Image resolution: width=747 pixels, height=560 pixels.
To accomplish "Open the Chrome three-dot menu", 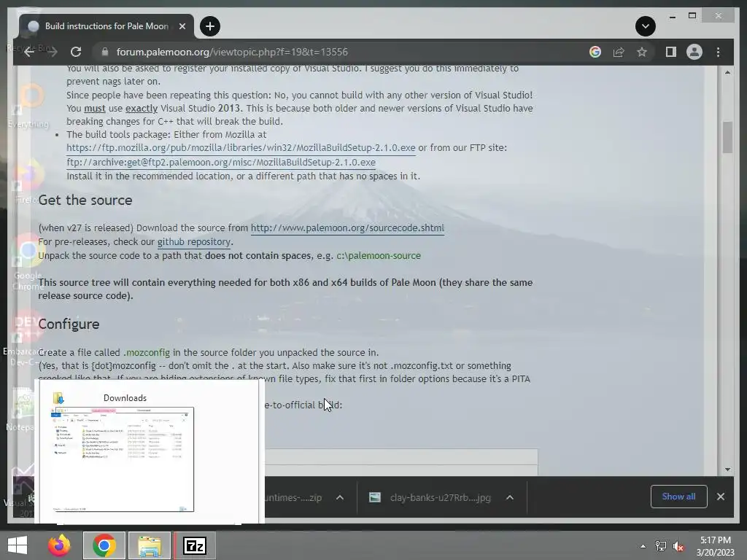I will click(x=718, y=52).
